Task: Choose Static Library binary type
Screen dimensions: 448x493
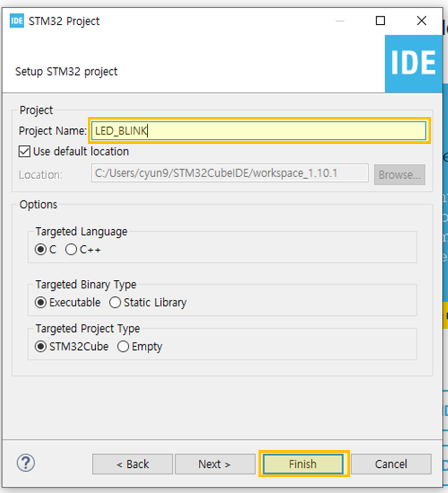Action: [x=115, y=303]
